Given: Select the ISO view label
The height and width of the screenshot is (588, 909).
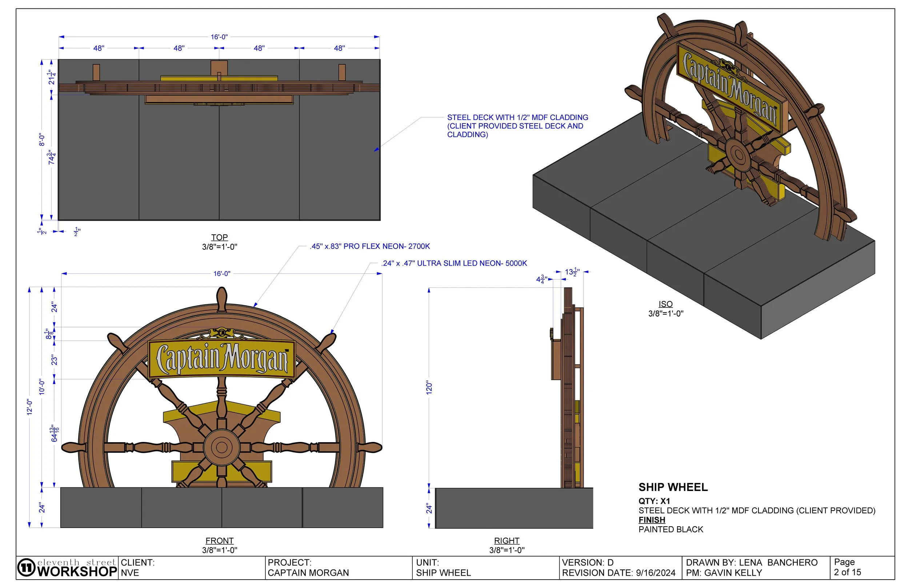Looking at the screenshot, I should pyautogui.click(x=665, y=304).
